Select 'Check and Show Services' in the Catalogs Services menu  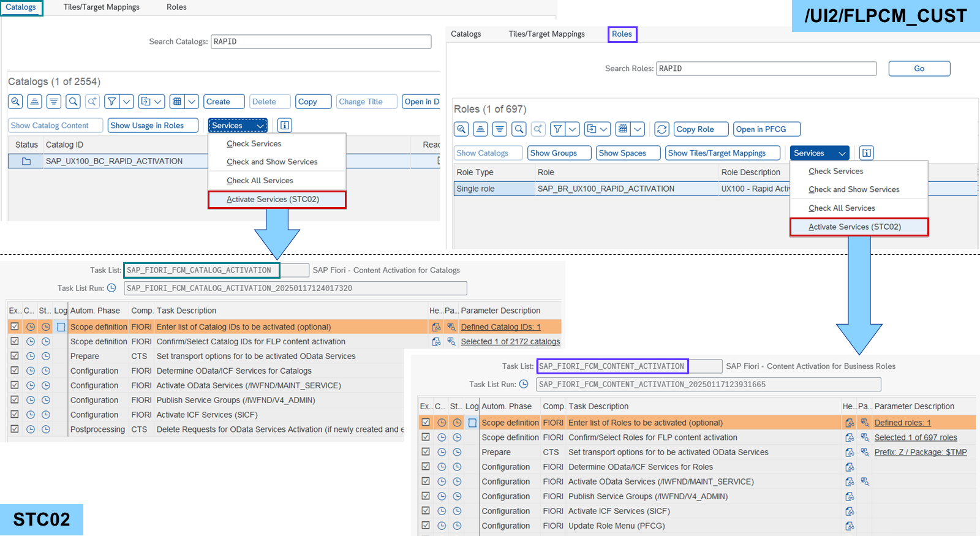[x=272, y=162]
